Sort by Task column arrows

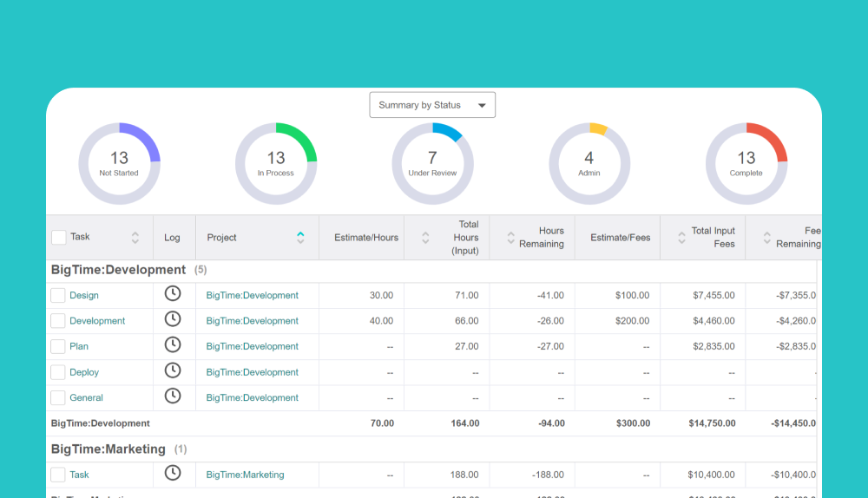pos(135,238)
